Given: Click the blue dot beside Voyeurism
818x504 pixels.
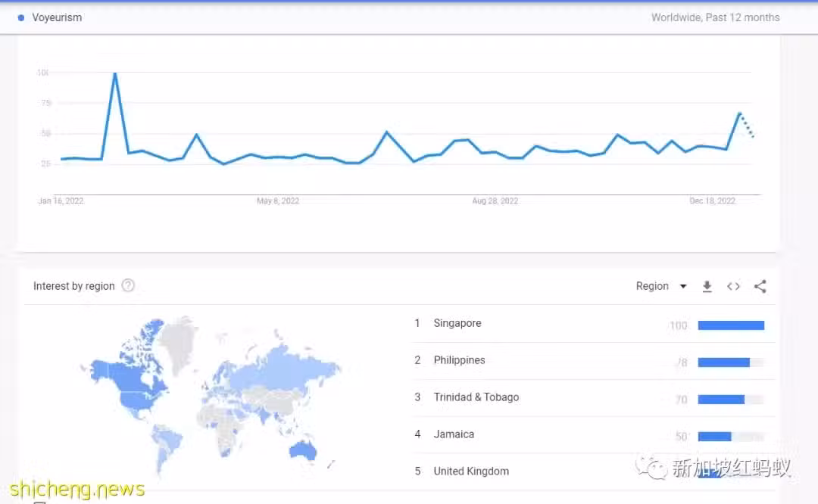Looking at the screenshot, I should [21, 17].
